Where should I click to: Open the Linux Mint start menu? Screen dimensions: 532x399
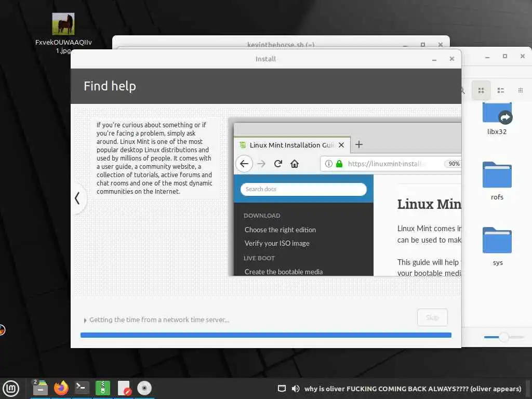pyautogui.click(x=11, y=389)
